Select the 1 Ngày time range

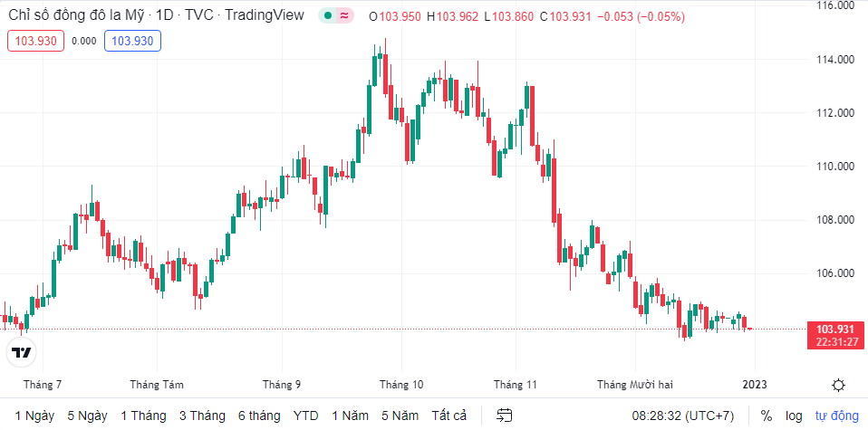pyautogui.click(x=34, y=416)
